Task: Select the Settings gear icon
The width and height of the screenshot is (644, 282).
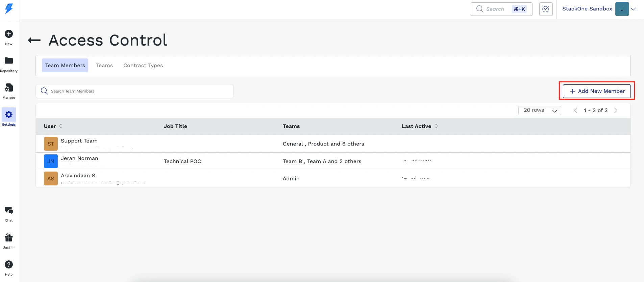Action: [9, 115]
